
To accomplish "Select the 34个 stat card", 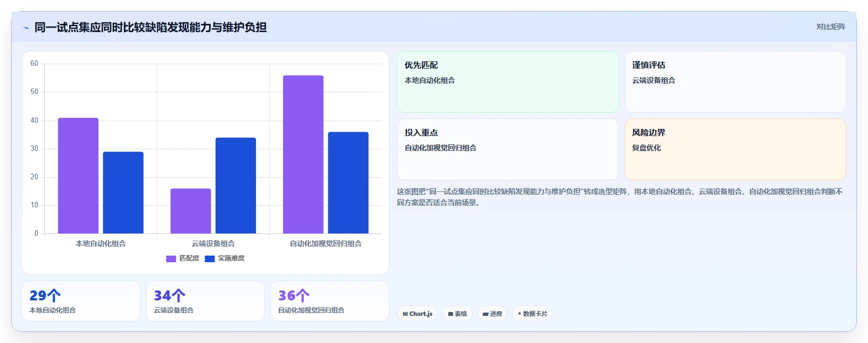I will [x=205, y=301].
